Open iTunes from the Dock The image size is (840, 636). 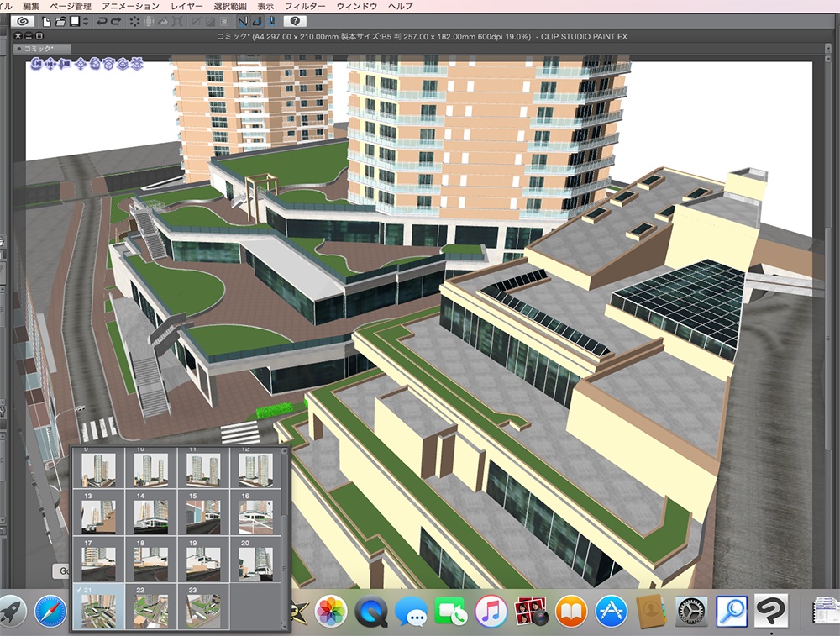click(491, 612)
